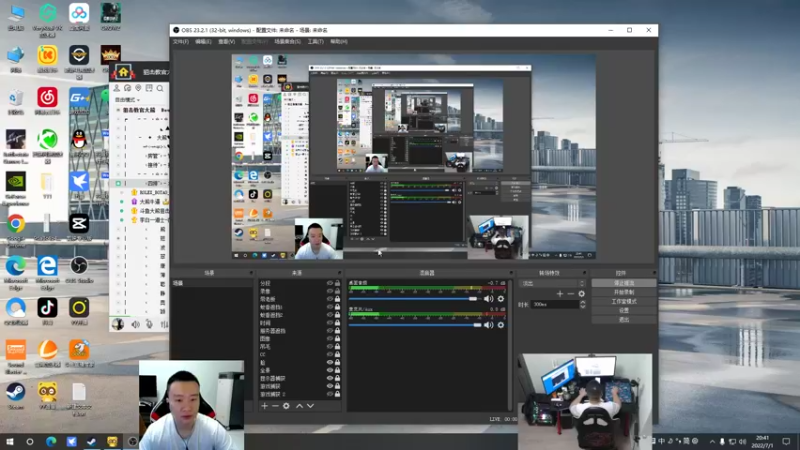Viewport: 800px width, 450px height.
Task: Pop out the 来源 dock via header icon
Action: click(340, 273)
